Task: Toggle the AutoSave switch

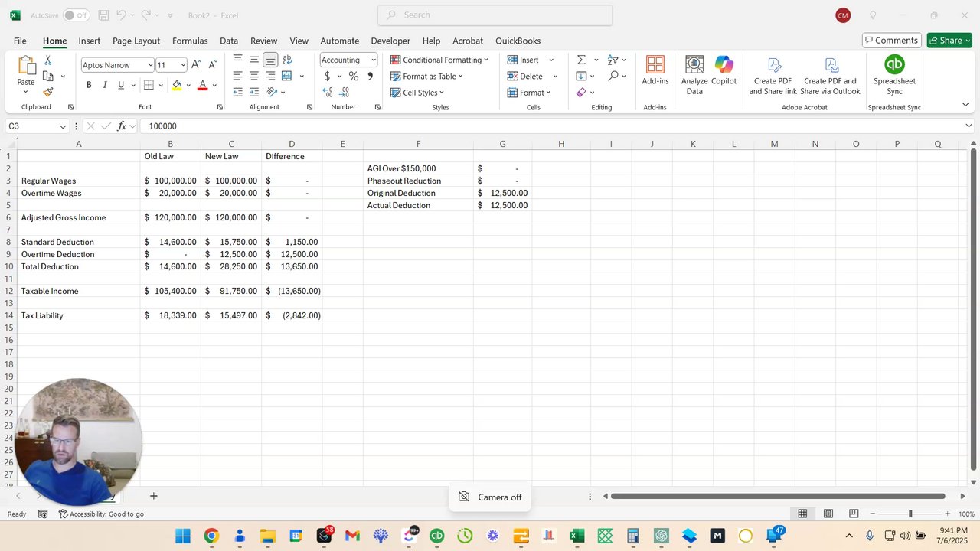Action: click(76, 15)
